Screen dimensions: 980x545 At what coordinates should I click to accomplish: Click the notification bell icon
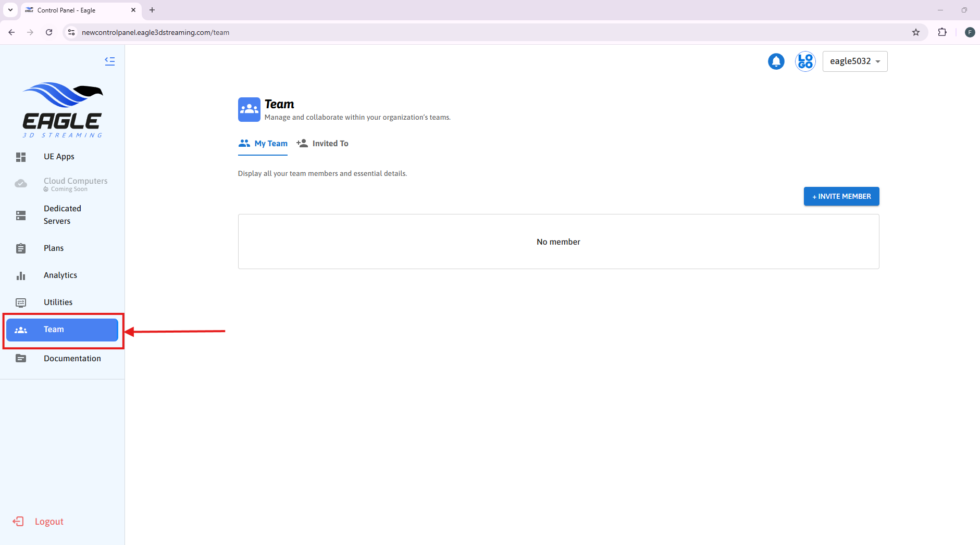776,61
